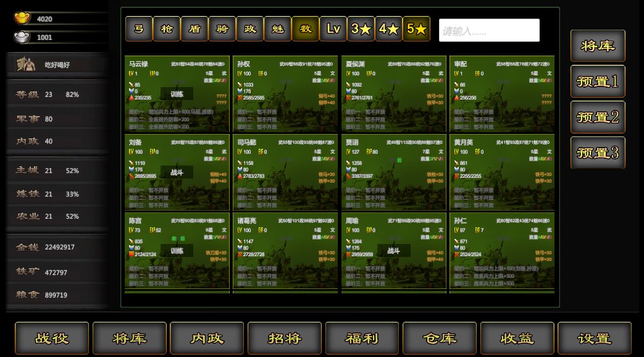
Task: Select 预置3 preset
Action: [598, 153]
